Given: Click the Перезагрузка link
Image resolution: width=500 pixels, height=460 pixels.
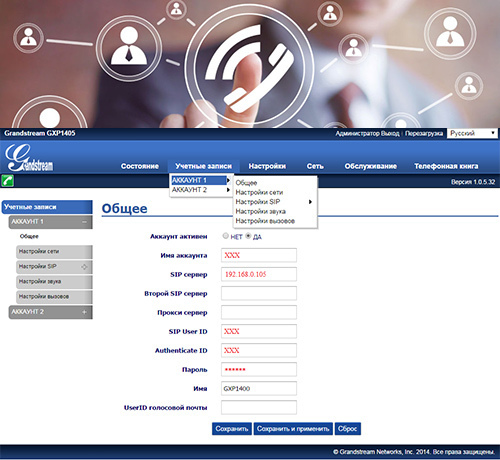Looking at the screenshot, I should pos(424,133).
